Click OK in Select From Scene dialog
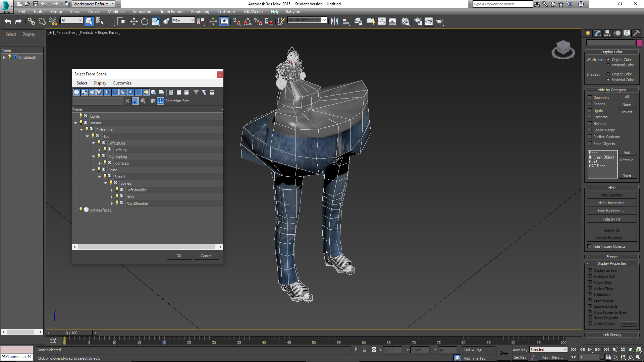The image size is (644, 362). [179, 256]
